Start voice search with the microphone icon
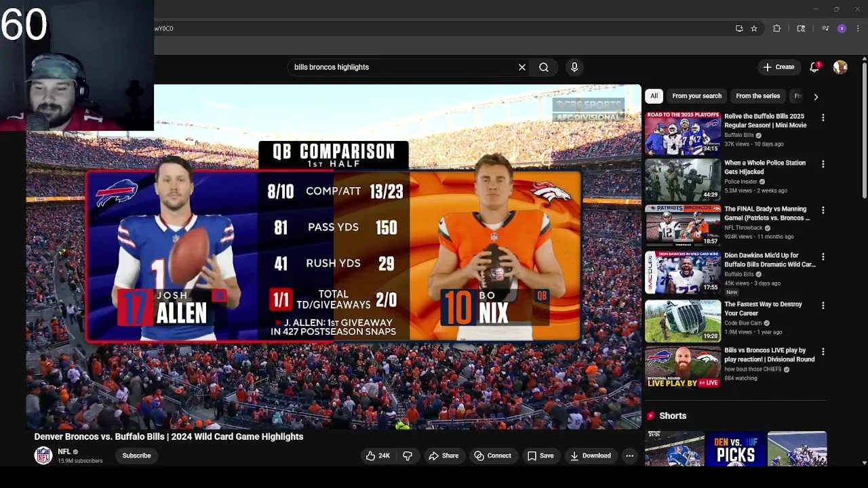The height and width of the screenshot is (488, 868). 574,67
